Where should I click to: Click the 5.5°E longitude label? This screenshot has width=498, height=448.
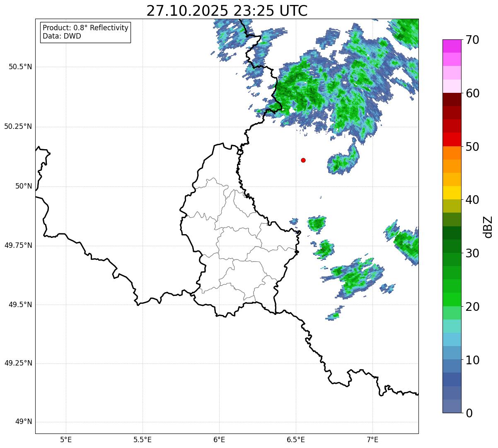point(143,439)
